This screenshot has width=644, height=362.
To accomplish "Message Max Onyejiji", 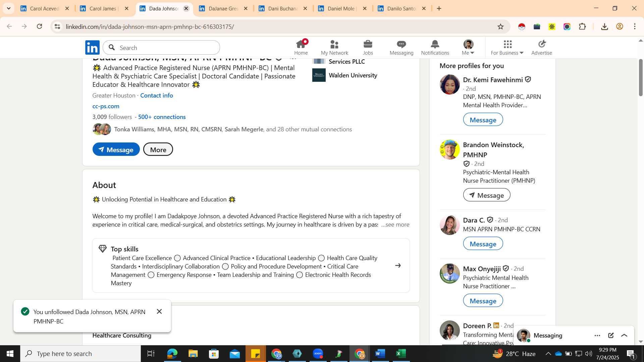I will coord(483,301).
